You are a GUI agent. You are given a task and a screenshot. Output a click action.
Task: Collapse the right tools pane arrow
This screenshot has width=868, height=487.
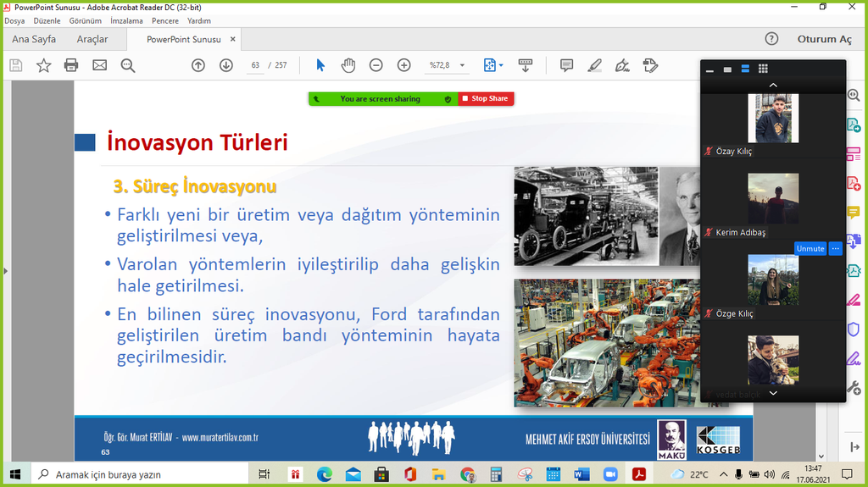(854, 446)
